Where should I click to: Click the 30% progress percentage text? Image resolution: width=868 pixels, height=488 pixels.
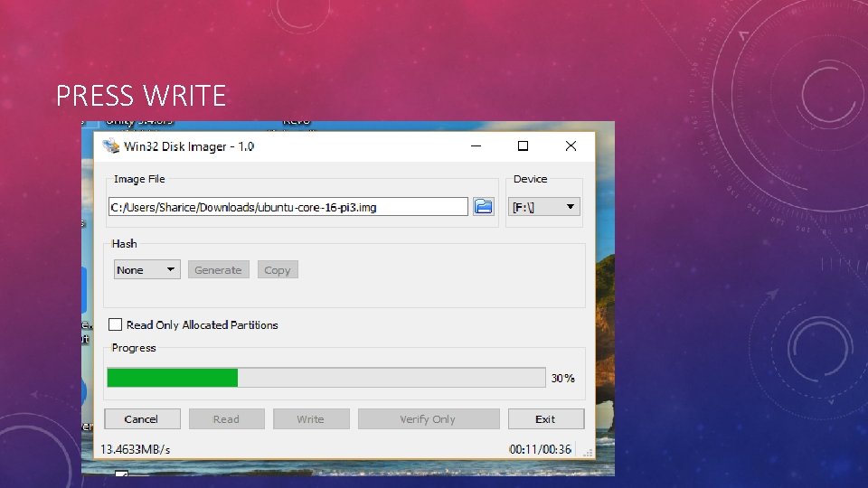(x=563, y=378)
